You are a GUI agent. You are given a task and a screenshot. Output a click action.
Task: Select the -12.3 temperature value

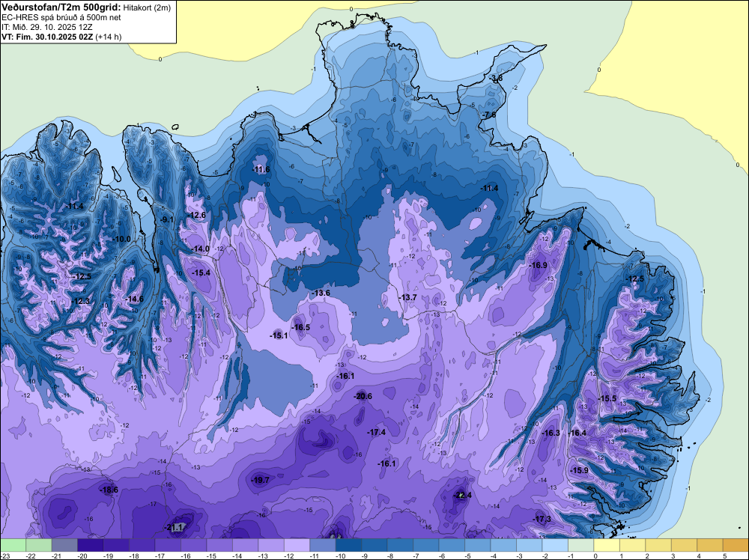pos(81,301)
